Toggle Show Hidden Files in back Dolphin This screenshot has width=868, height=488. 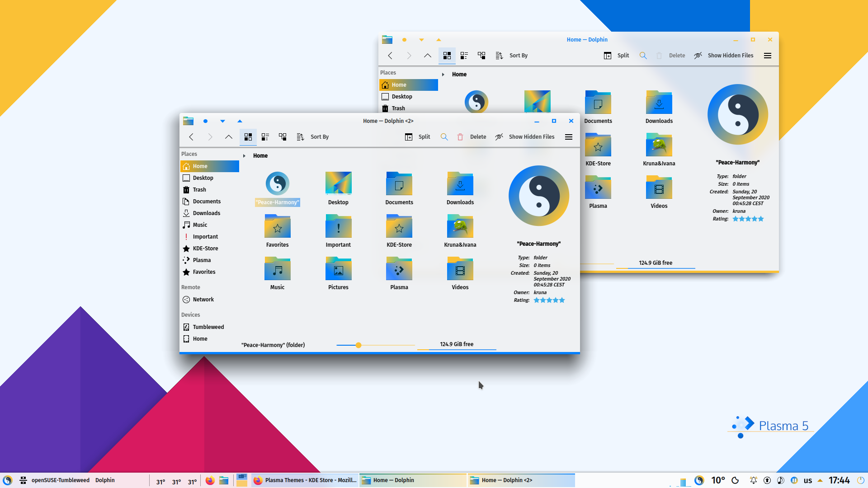724,56
